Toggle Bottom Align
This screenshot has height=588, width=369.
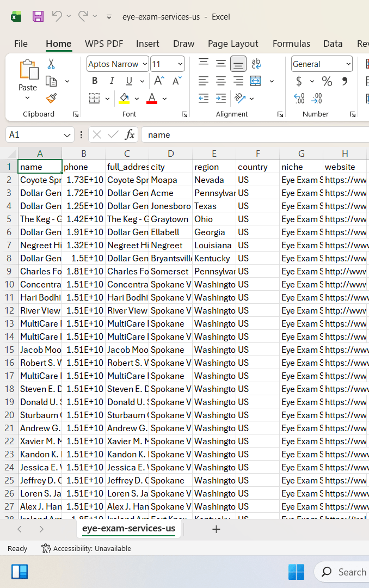pos(238,64)
